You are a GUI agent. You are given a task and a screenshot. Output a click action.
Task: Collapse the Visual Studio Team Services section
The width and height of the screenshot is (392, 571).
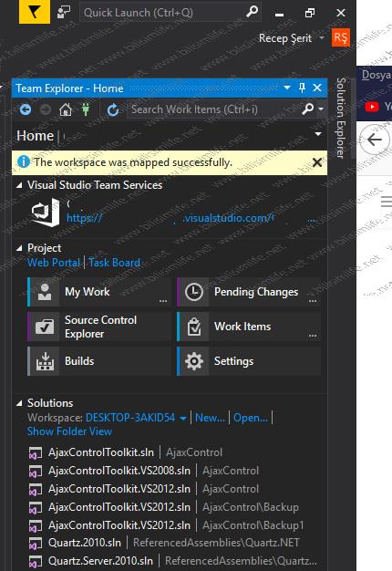point(19,185)
